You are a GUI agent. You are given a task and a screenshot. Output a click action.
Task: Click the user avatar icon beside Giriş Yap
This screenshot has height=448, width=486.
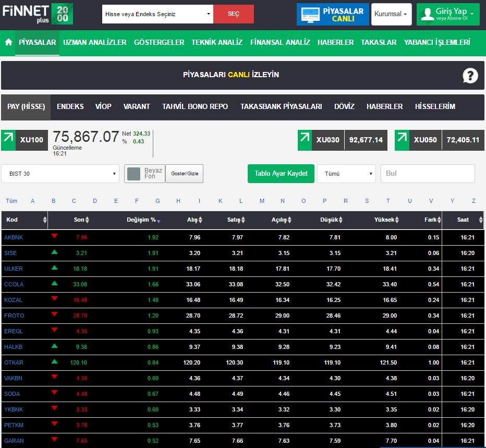(x=428, y=14)
